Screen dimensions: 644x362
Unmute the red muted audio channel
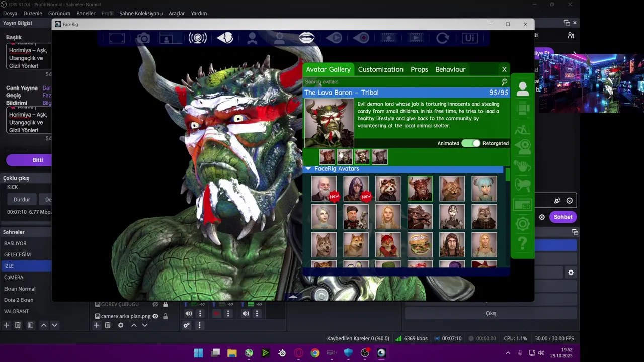click(216, 314)
